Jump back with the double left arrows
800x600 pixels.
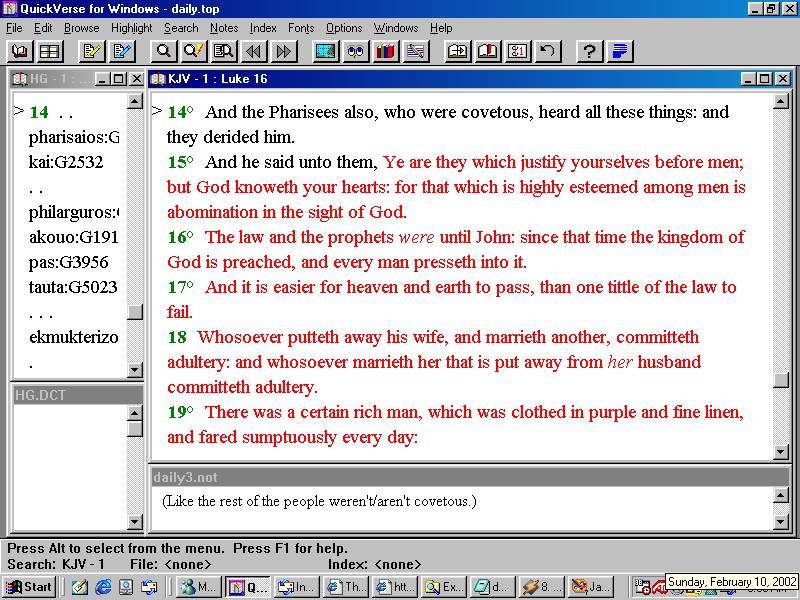click(x=254, y=51)
